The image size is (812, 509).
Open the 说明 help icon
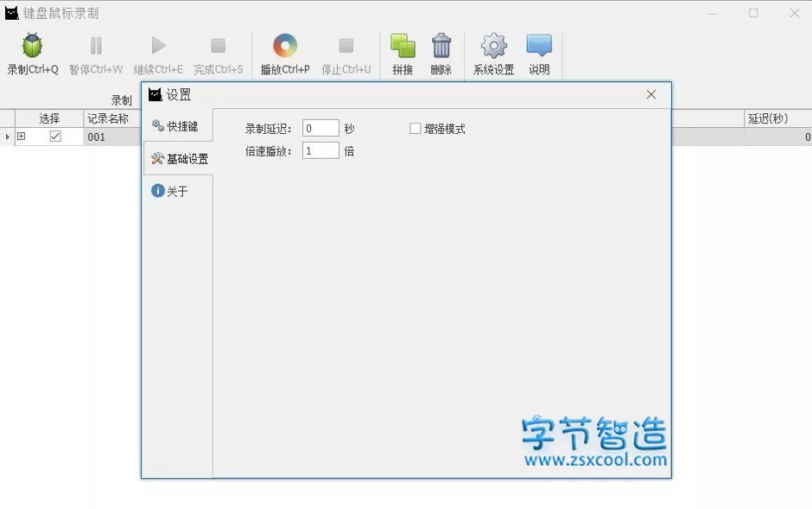tap(539, 46)
